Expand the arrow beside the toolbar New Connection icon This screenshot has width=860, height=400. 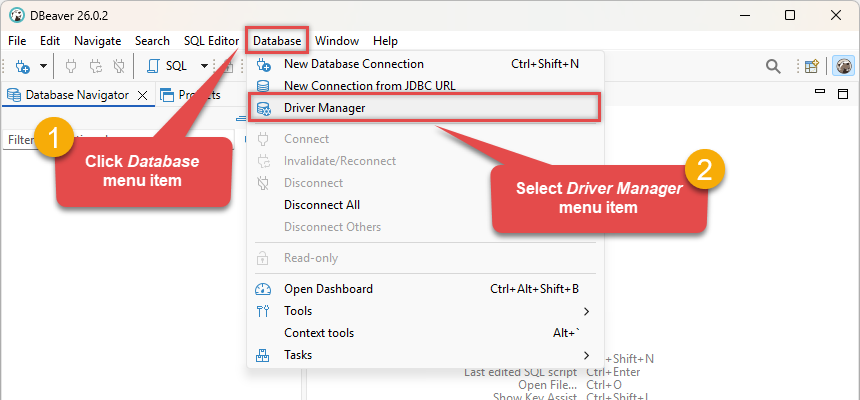coord(43,66)
